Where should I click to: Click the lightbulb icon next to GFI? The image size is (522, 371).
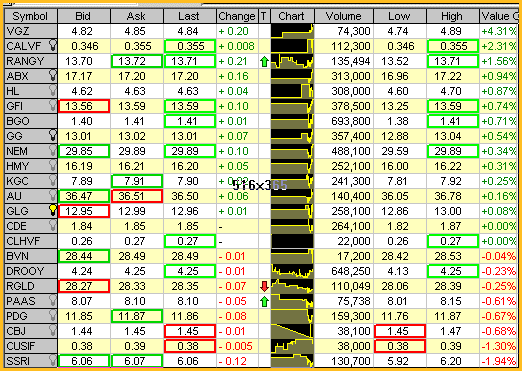[52, 105]
